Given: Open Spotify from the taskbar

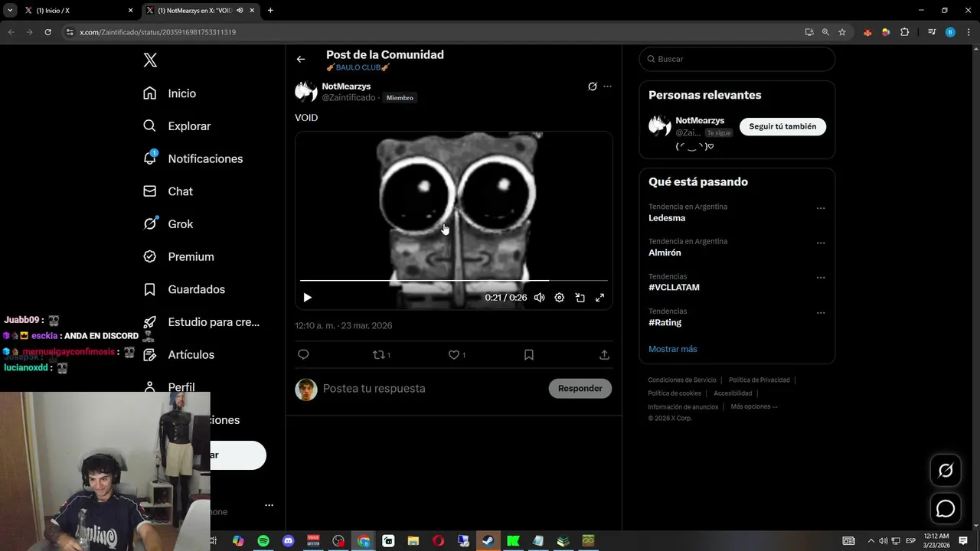Looking at the screenshot, I should pyautogui.click(x=263, y=541).
